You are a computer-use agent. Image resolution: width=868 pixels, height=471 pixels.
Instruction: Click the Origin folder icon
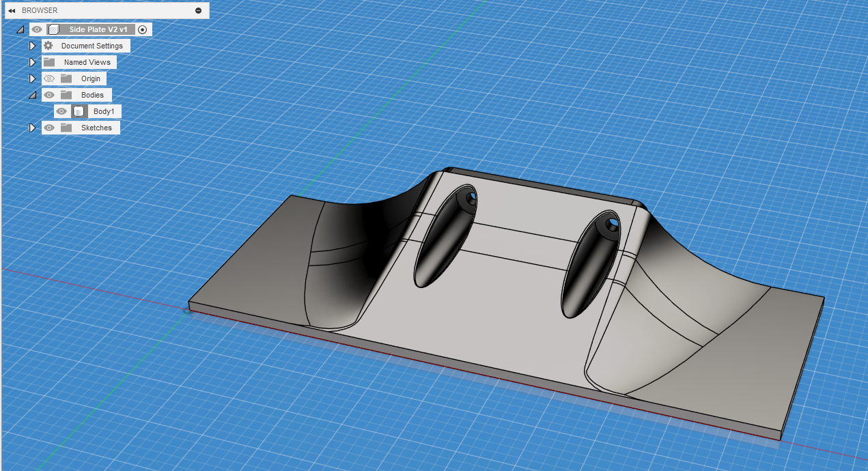[66, 78]
